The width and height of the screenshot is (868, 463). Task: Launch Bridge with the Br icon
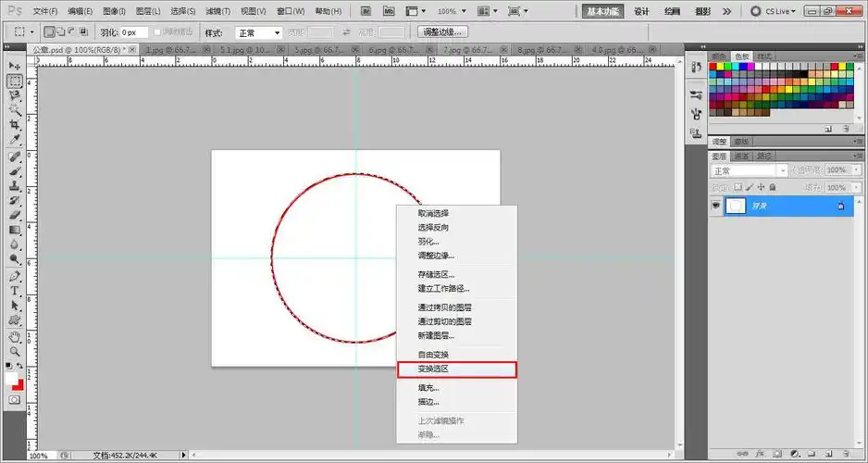coord(367,11)
